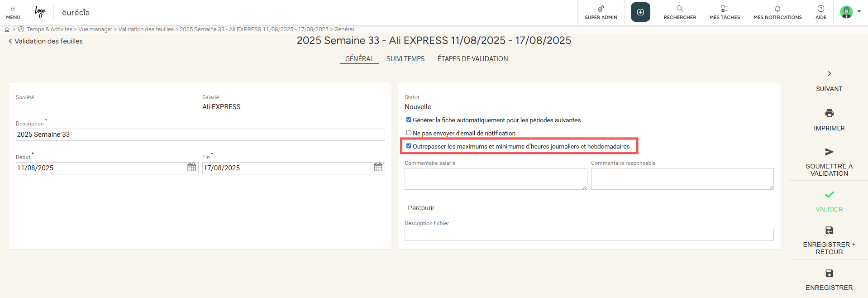The width and height of the screenshot is (868, 298).
Task: Open the Rechercher search icon
Action: coord(680,9)
